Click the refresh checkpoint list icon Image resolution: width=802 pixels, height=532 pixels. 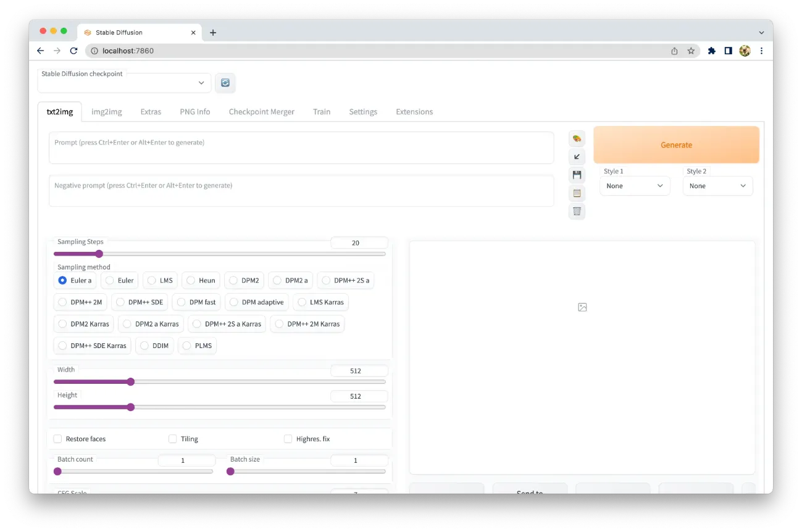[x=225, y=83]
